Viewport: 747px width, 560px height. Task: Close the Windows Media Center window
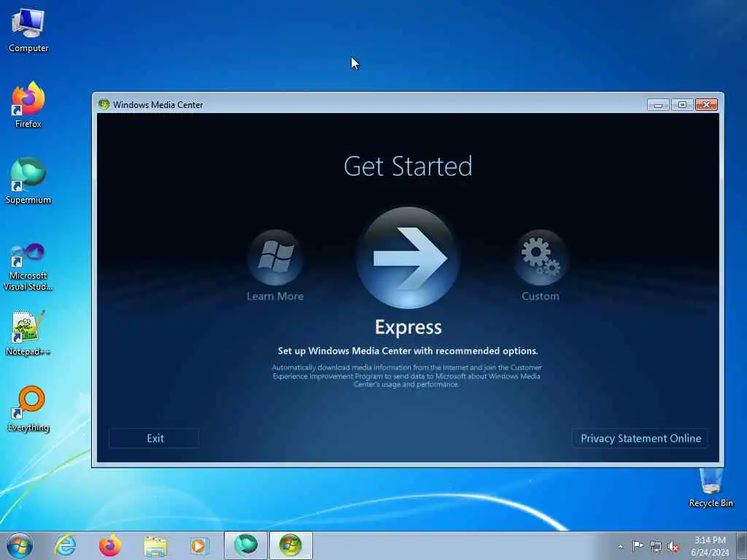click(706, 105)
